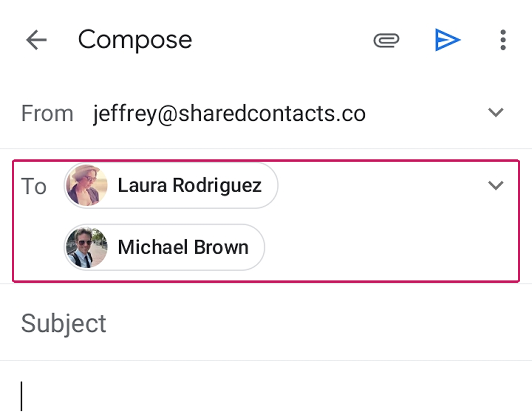Image resolution: width=532 pixels, height=417 pixels.
Task: Expand Cc/Bcc using the To row chevron
Action: pos(495,185)
